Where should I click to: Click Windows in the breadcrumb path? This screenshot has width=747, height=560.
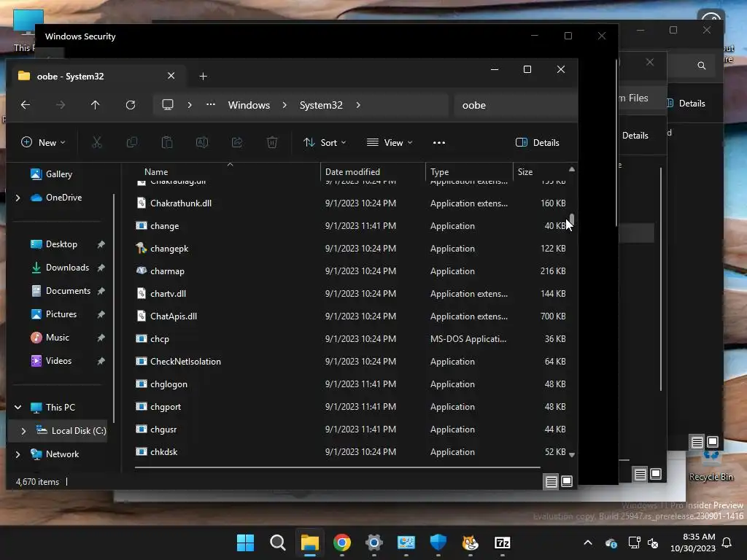(249, 105)
